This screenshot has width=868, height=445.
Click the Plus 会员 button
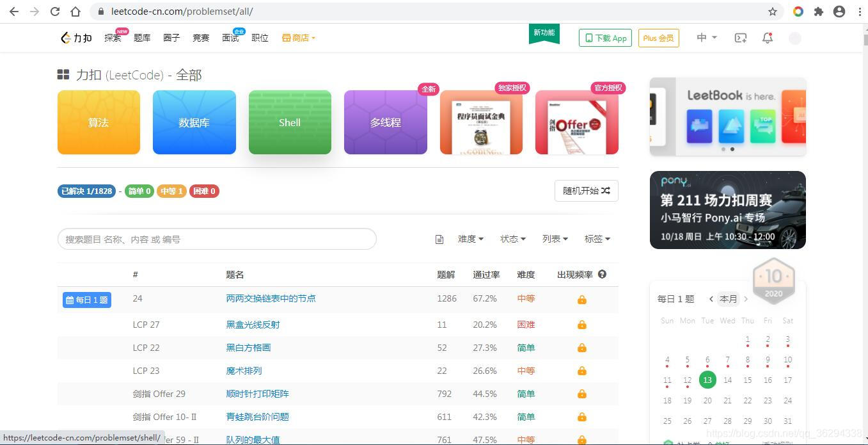coord(658,38)
